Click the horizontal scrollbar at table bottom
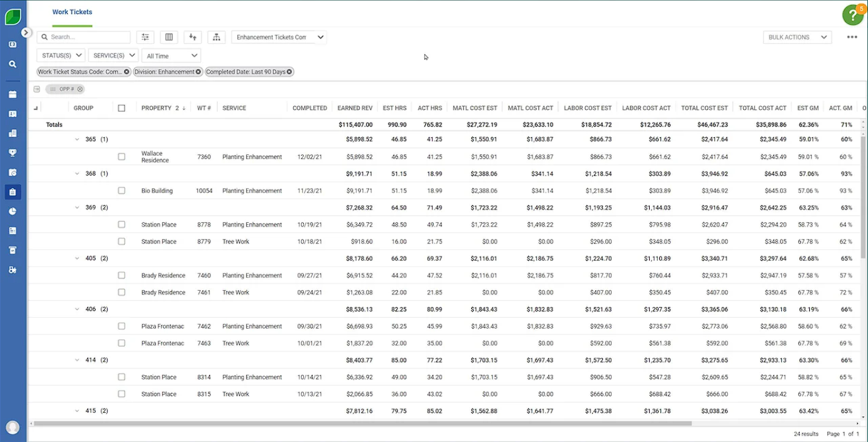 pyautogui.click(x=363, y=423)
